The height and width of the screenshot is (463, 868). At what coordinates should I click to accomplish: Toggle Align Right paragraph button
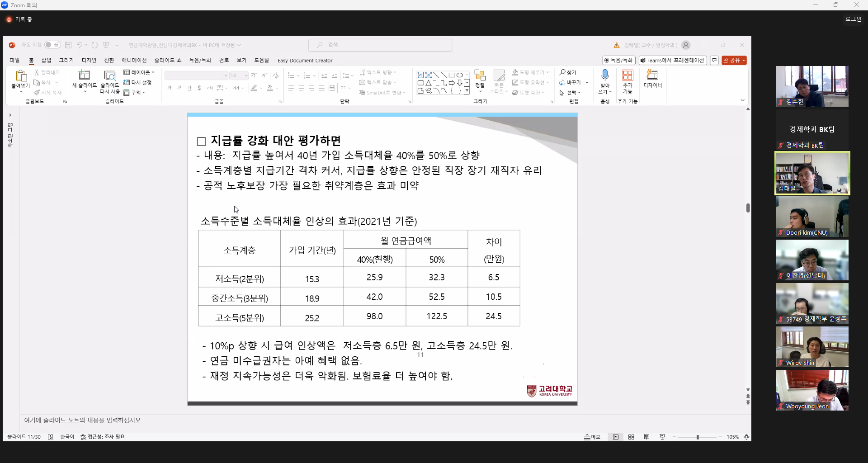click(311, 88)
